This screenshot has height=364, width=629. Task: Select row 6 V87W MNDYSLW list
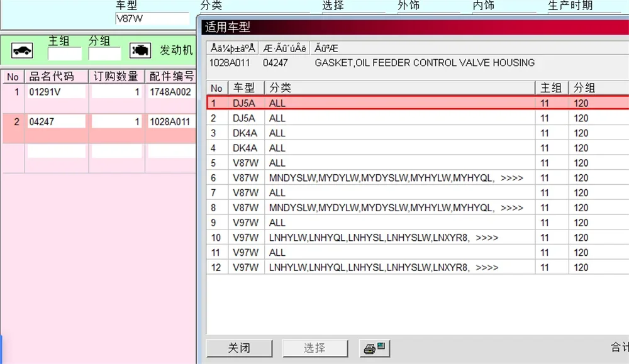418,177
